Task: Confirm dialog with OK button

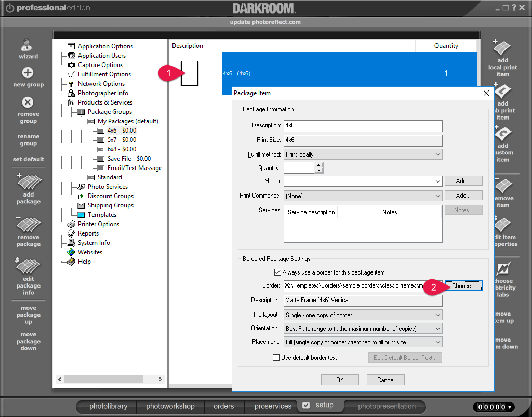Action: pyautogui.click(x=340, y=380)
